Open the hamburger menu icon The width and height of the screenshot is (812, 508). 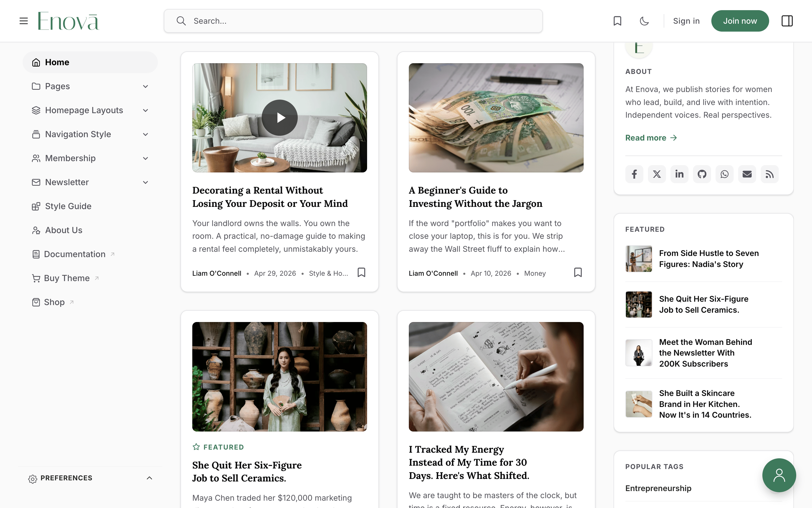(x=23, y=21)
